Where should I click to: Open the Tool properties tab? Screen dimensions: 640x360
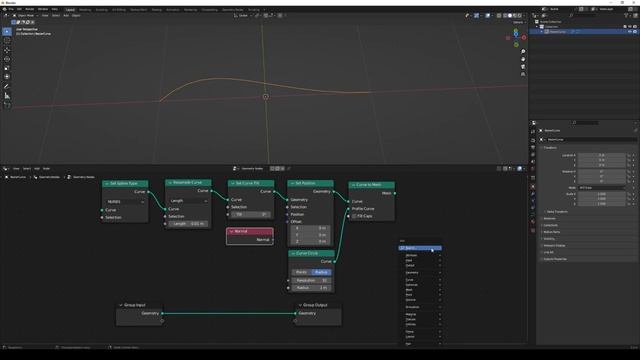pos(533,131)
